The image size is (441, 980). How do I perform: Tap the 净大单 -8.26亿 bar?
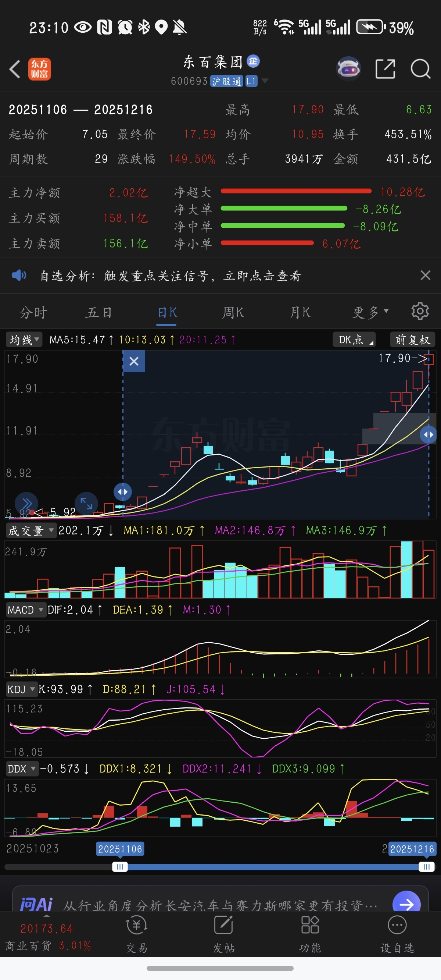[284, 208]
